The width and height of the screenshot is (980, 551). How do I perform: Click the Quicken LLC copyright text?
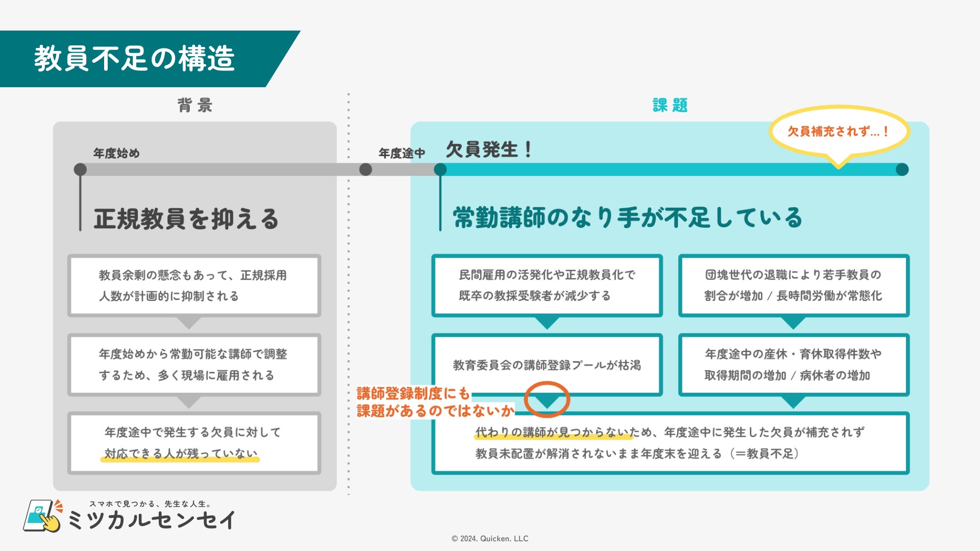[x=489, y=539]
